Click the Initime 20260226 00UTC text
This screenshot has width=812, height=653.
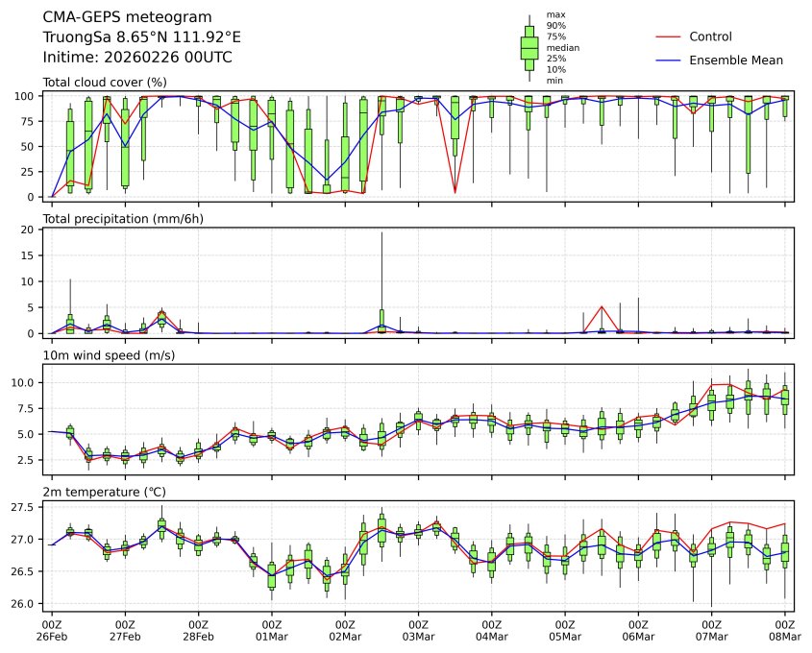[x=137, y=58]
